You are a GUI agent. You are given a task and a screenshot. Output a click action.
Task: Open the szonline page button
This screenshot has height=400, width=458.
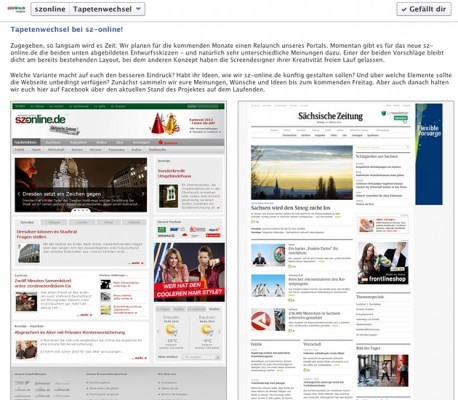(50, 9)
